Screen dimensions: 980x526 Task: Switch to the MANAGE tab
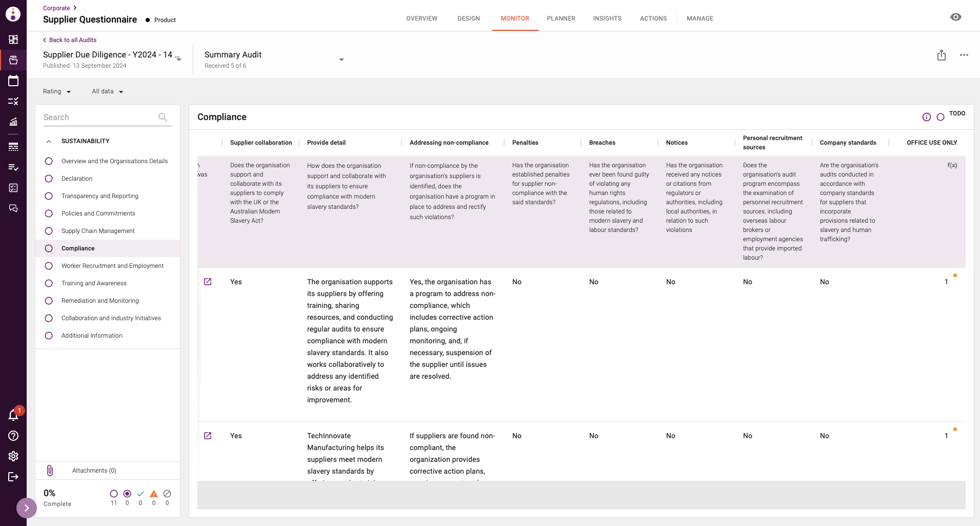(700, 18)
